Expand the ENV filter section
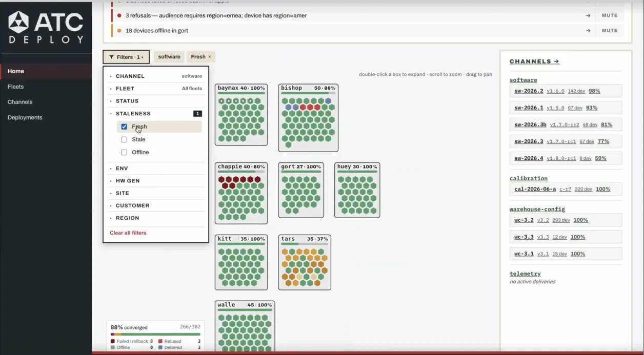Image resolution: width=644 pixels, height=355 pixels. point(156,168)
